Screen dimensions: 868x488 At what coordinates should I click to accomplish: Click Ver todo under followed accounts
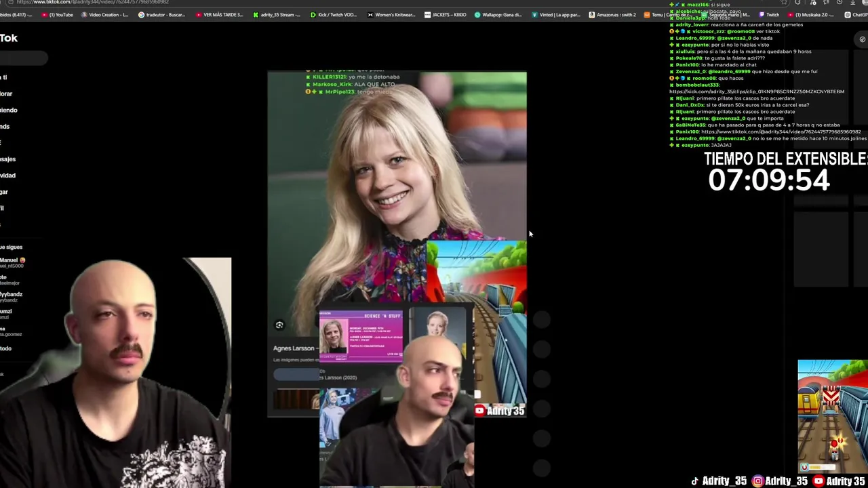tap(5, 348)
